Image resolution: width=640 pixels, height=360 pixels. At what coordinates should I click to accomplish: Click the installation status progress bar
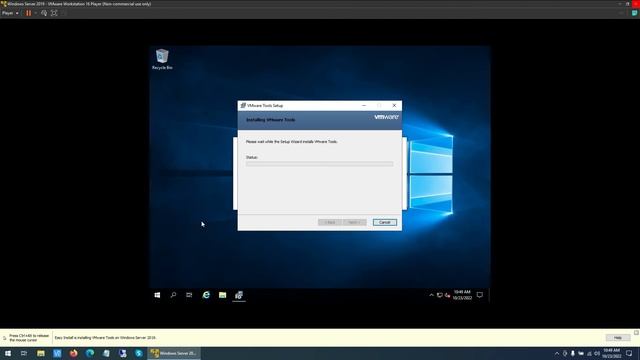[320, 164]
